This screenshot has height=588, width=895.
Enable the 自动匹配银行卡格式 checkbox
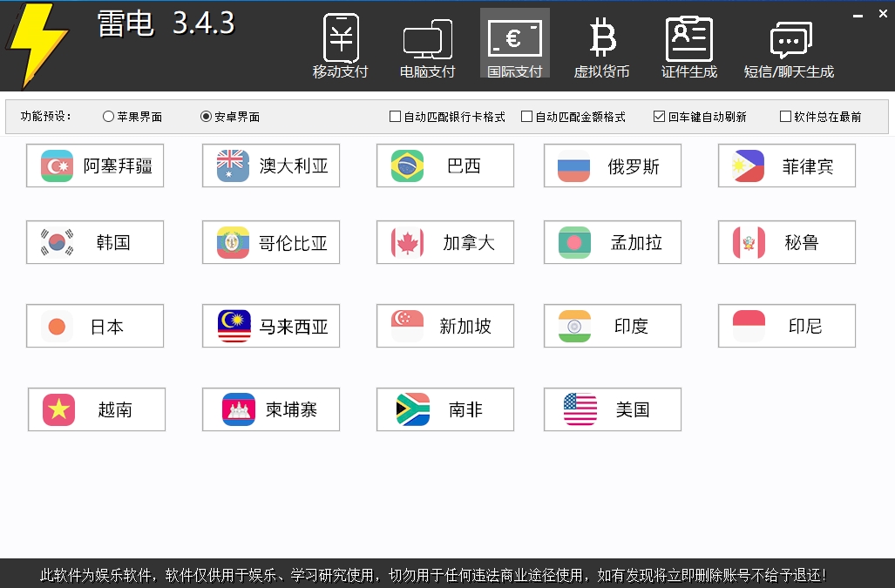coord(395,115)
